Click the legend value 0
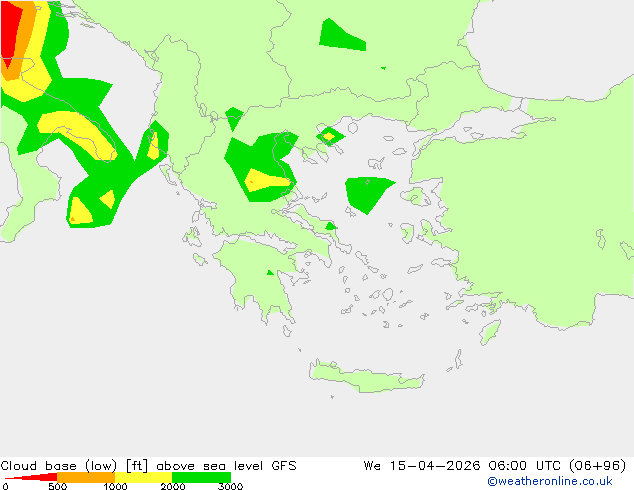 coord(5,486)
